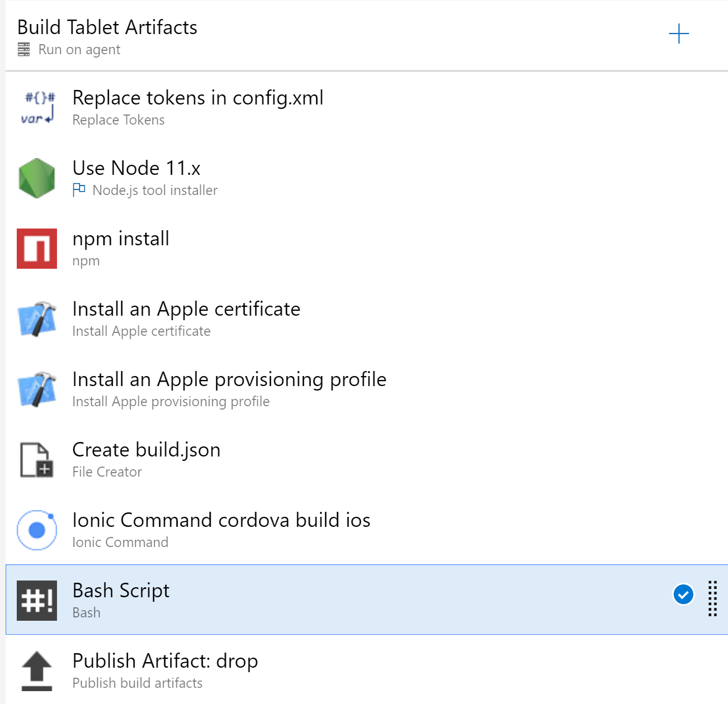Viewport: 728px width, 704px height.
Task: Click the Apple certificate hammer icon
Action: pos(36,318)
